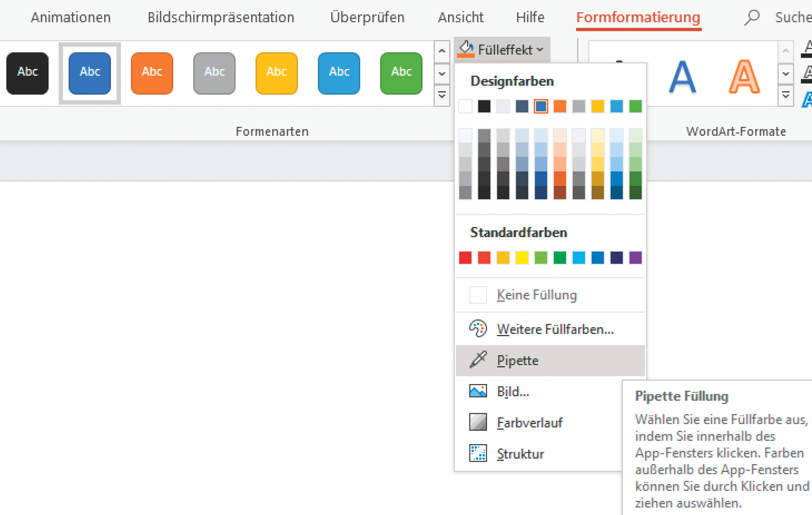The width and height of the screenshot is (812, 515).
Task: Select the blue WordArt A style
Action: 682,77
